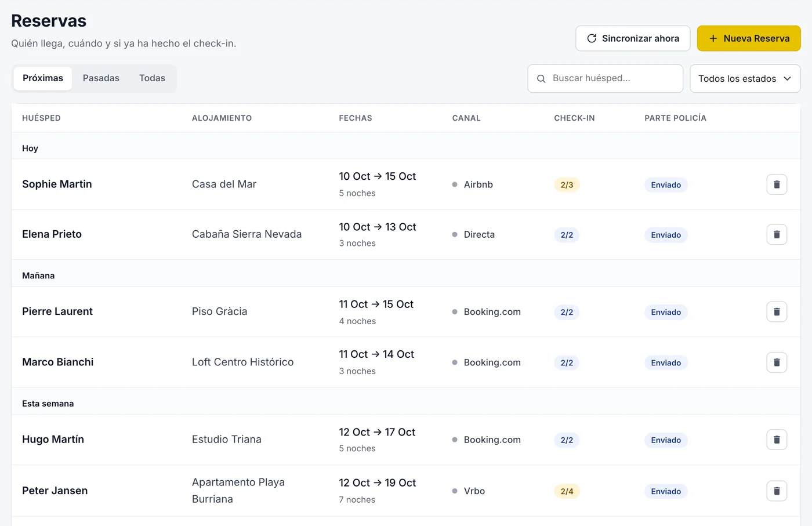
Task: Click the CHECK-IN column header
Action: coord(574,118)
